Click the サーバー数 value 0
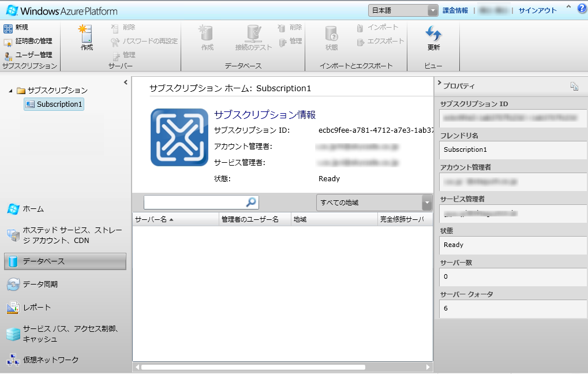Screen dimensions: 588x374 pyautogui.click(x=512, y=277)
